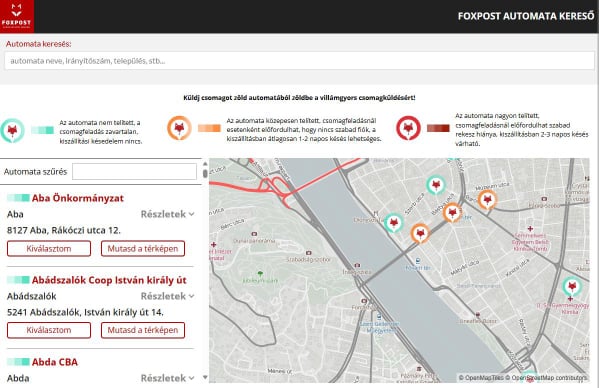
Task: Show Aba Önkormányzat on map
Action: tap(143, 249)
